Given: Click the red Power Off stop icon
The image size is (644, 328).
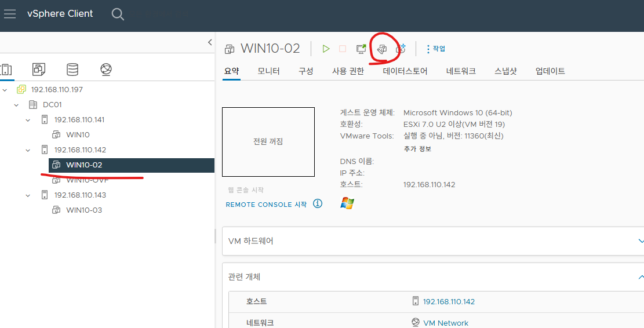Looking at the screenshot, I should (x=343, y=49).
